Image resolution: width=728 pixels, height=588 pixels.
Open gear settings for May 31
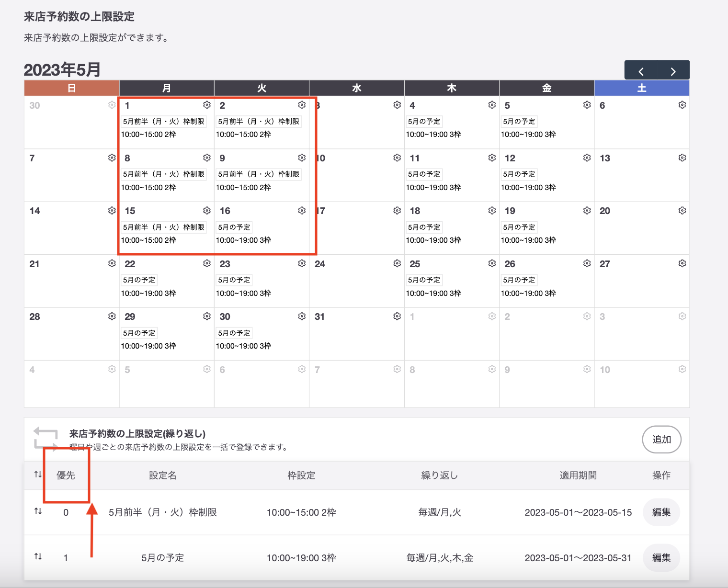click(x=397, y=316)
